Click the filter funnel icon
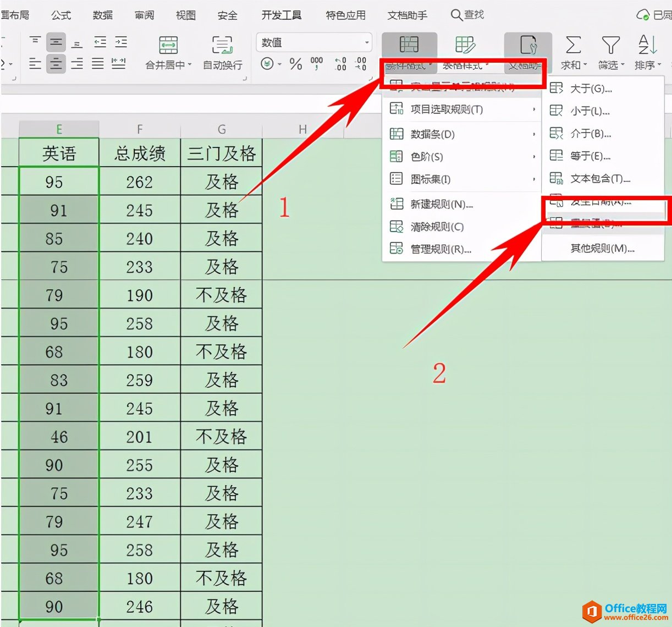This screenshot has width=672, height=627. point(610,45)
